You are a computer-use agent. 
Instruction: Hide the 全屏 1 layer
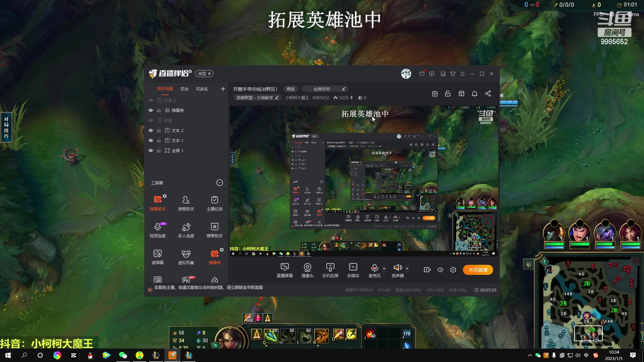[151, 150]
